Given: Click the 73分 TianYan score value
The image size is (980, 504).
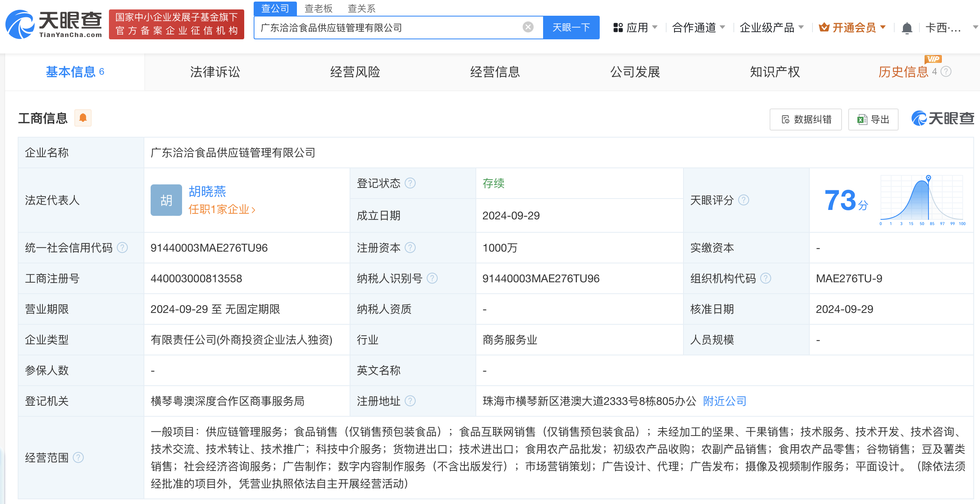Looking at the screenshot, I should coord(846,200).
